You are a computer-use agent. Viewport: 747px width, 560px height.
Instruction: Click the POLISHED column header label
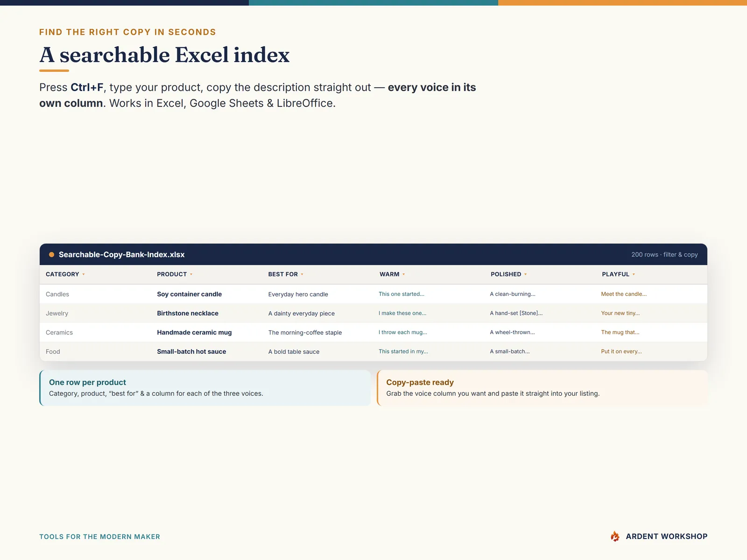506,274
